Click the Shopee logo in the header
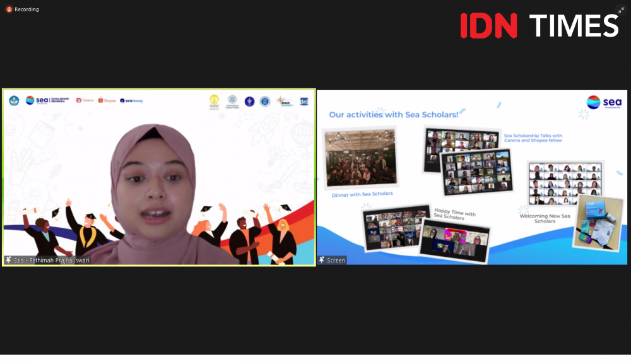This screenshot has height=364, width=631. tap(107, 99)
